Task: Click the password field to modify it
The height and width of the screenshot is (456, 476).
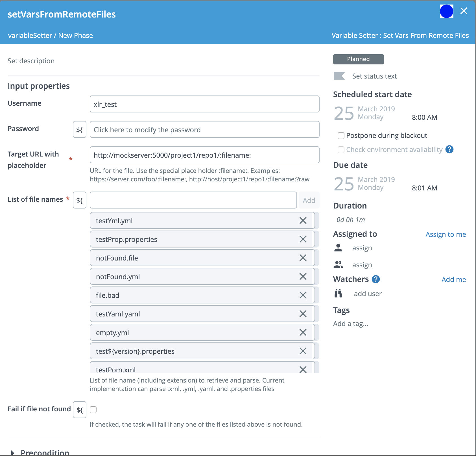Action: point(205,130)
